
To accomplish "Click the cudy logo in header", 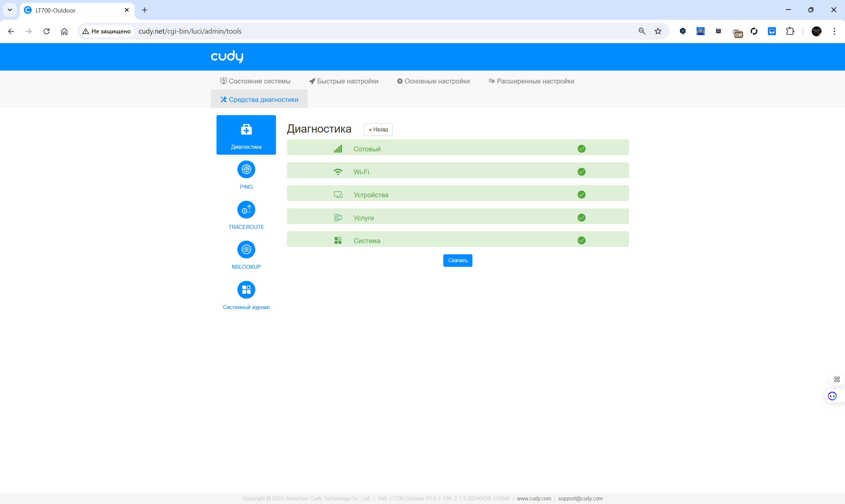I will (x=227, y=56).
